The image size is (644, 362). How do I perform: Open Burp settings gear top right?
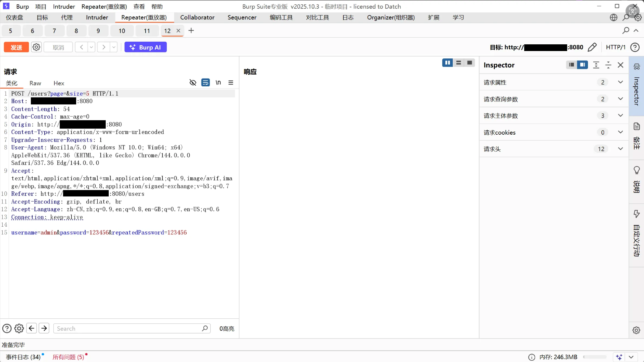tap(638, 17)
